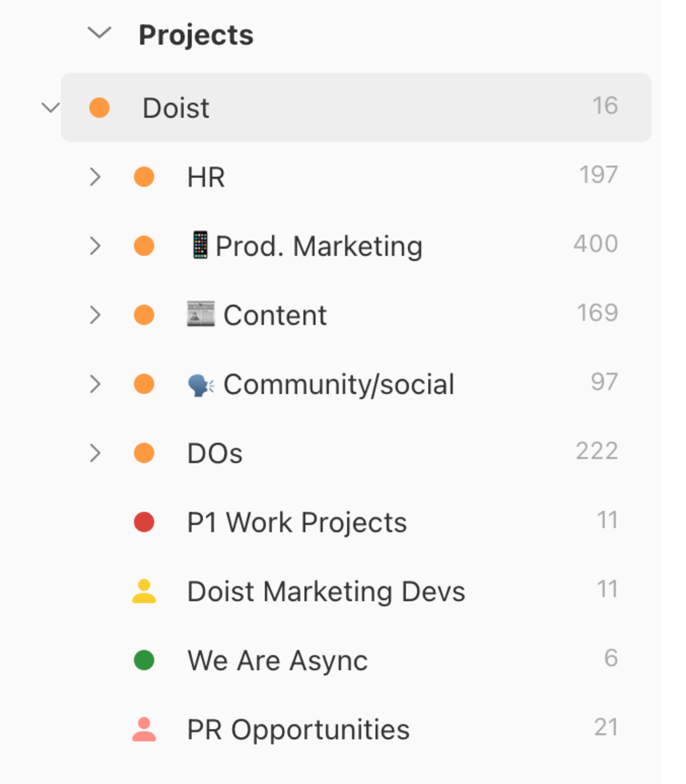
Task: Click the green dot beside We Are Async
Action: 144,660
